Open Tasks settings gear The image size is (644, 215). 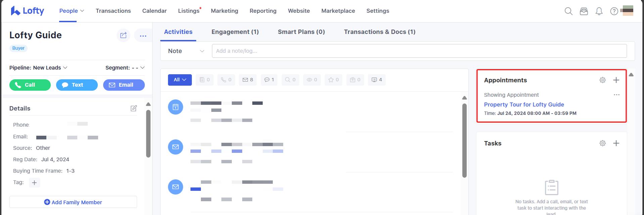[602, 143]
